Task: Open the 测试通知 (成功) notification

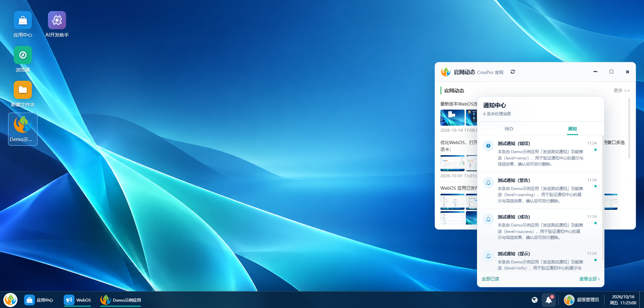Action: (x=540, y=227)
